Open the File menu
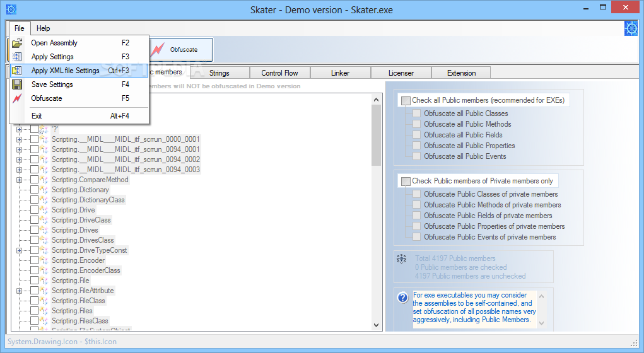Screen dimensions: 644x353 [20, 28]
